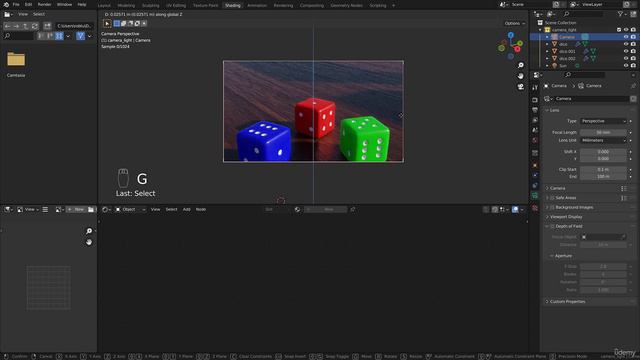Click the file browser search field

(18, 36)
